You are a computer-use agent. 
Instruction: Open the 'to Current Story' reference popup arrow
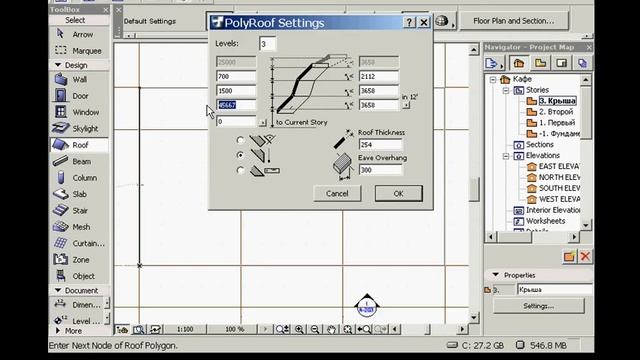point(262,122)
